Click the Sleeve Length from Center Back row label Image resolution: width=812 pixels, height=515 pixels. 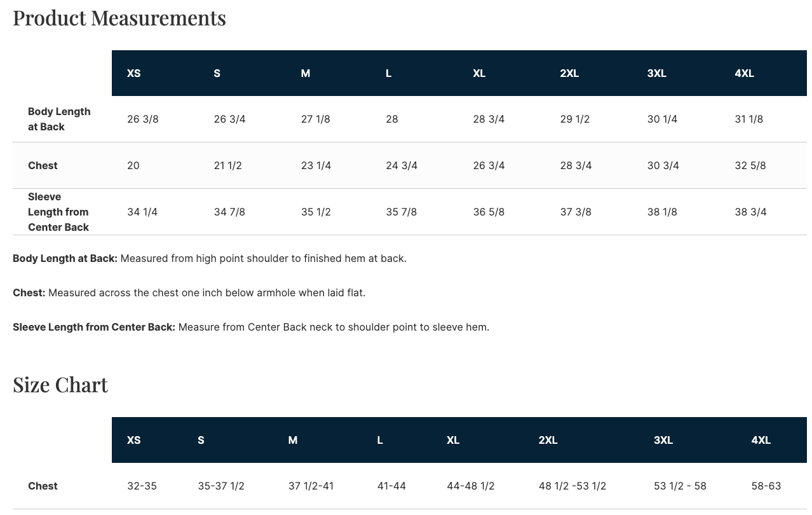(58, 212)
